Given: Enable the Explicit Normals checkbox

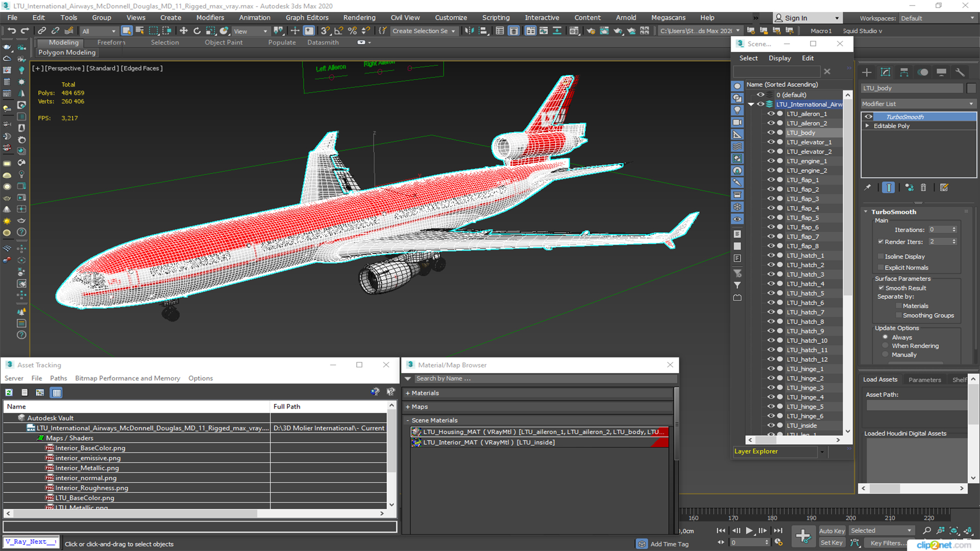Looking at the screenshot, I should pyautogui.click(x=880, y=268).
